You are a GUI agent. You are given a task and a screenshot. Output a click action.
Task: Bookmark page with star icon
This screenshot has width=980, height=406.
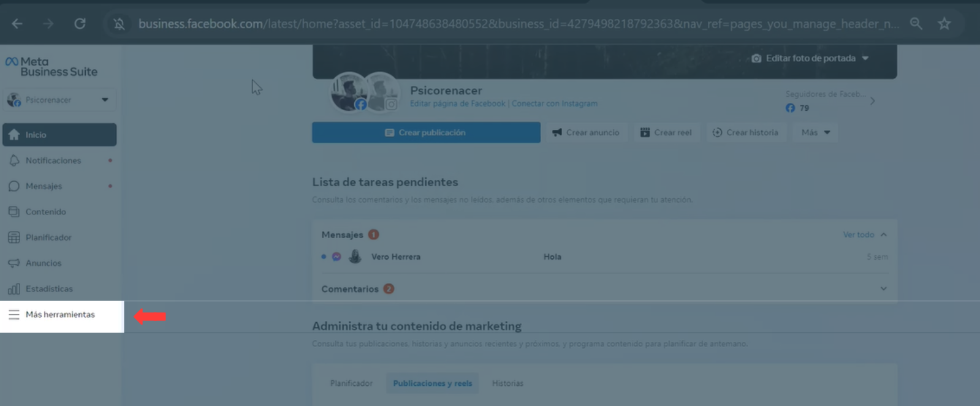(x=944, y=24)
